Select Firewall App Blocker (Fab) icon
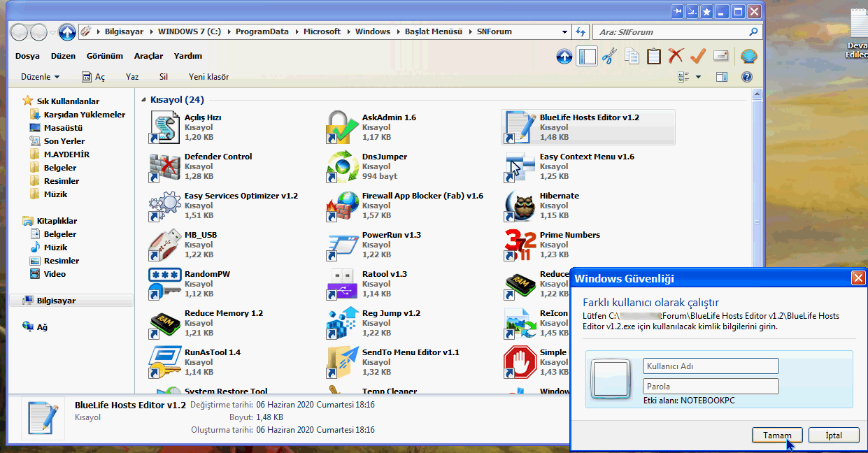Viewport: 868px width, 453px height. coord(343,206)
